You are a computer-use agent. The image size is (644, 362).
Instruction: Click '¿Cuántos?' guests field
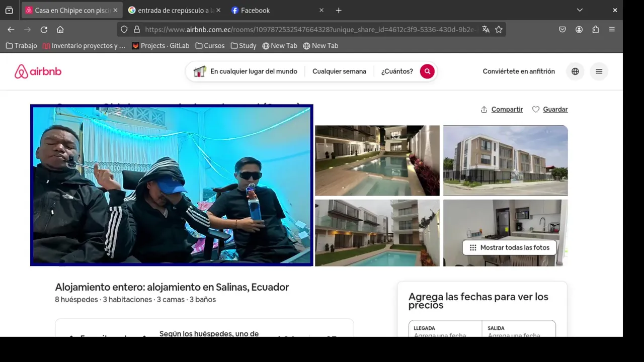point(397,71)
